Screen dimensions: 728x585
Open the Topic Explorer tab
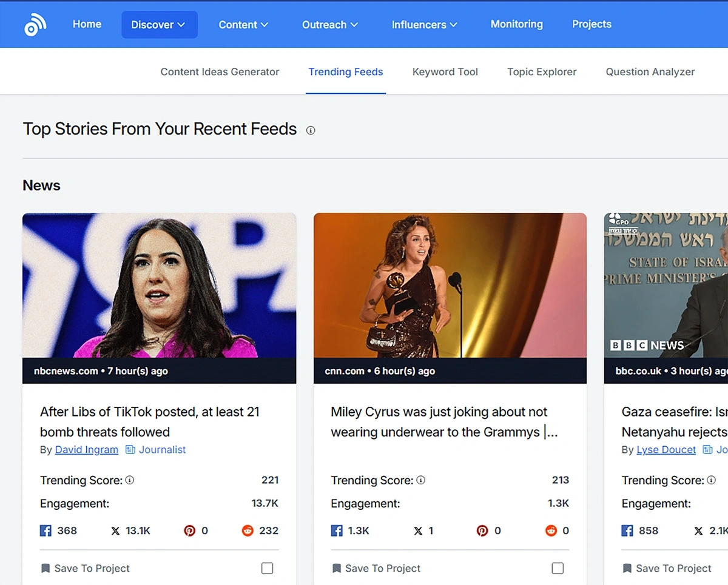click(542, 72)
